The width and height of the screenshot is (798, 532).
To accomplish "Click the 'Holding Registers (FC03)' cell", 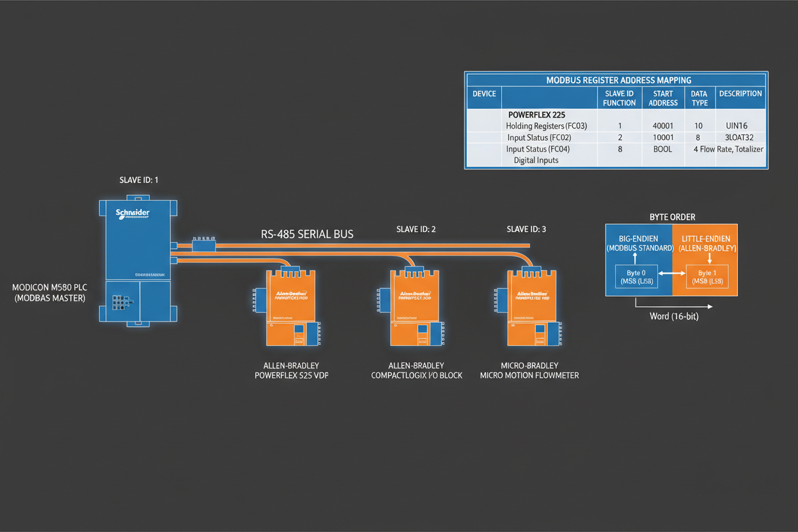I will pyautogui.click(x=547, y=126).
